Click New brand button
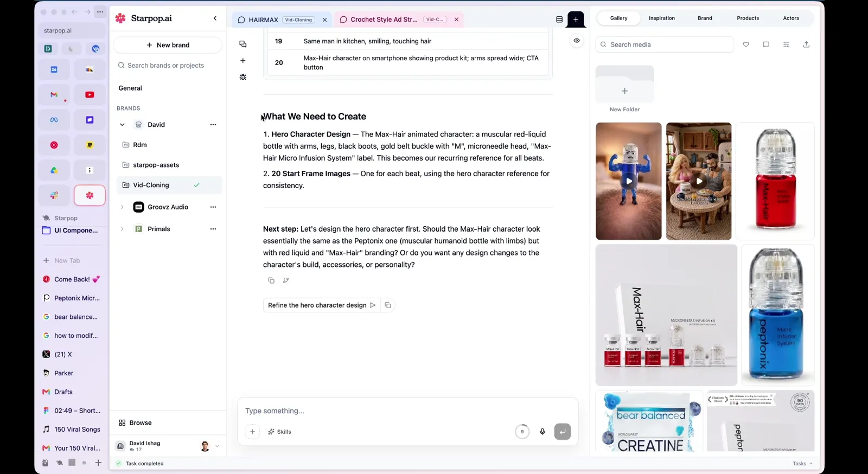 click(168, 45)
